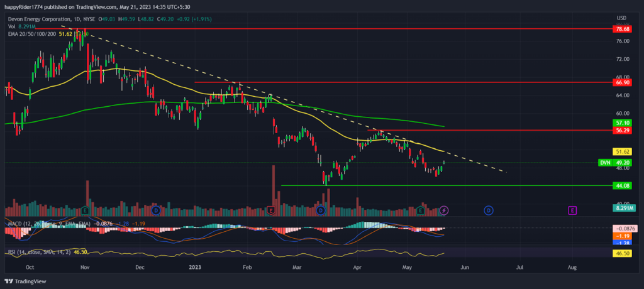Click the USD currency label on price axis
The height and width of the screenshot is (289, 644).
click(x=621, y=18)
